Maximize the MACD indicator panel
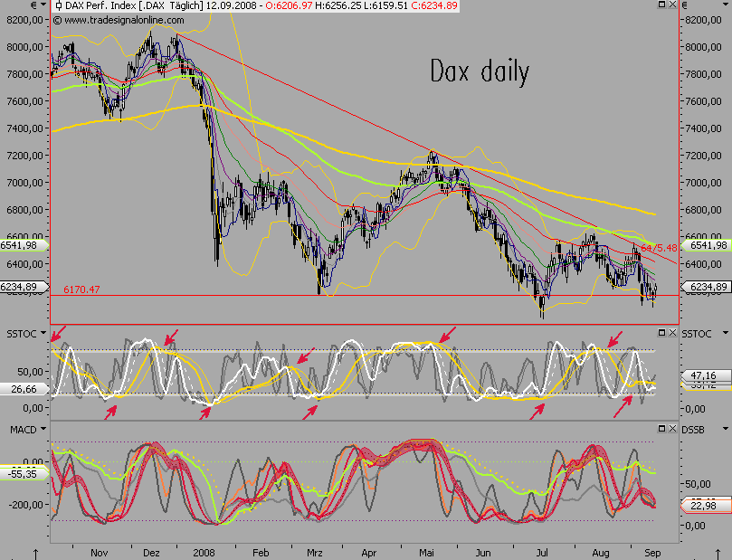732x560 pixels. (662, 428)
